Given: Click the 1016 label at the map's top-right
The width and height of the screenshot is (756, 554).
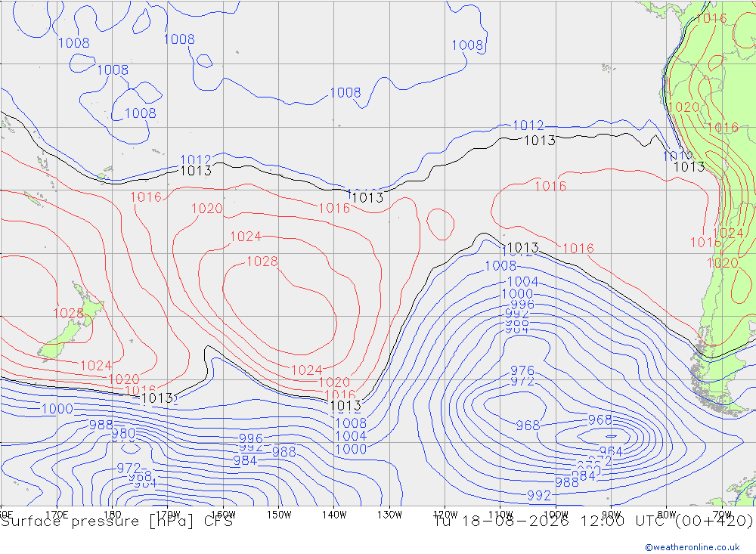Looking at the screenshot, I should (711, 18).
